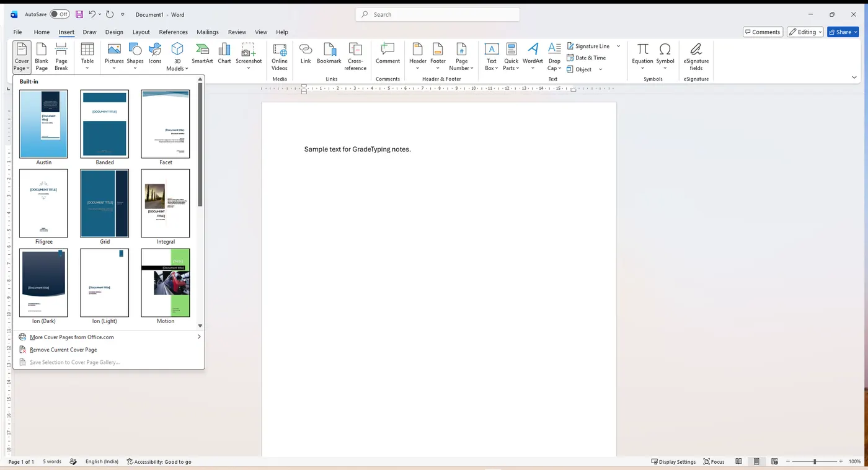Switch to the References tab
Image resolution: width=868 pixels, height=470 pixels.
pos(173,32)
